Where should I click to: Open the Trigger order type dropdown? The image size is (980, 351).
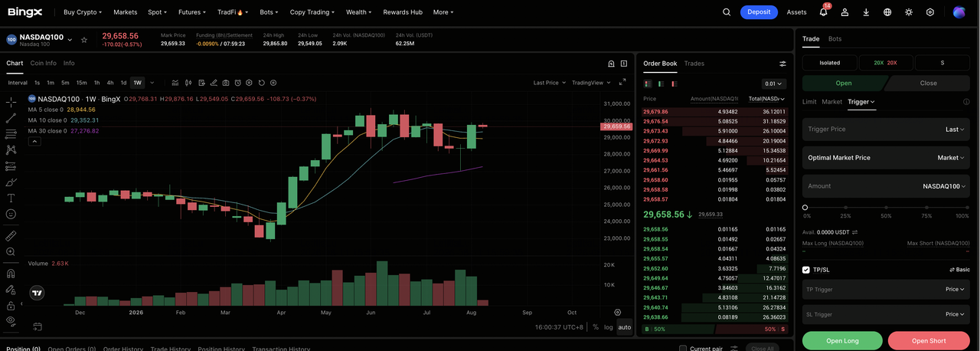[861, 101]
